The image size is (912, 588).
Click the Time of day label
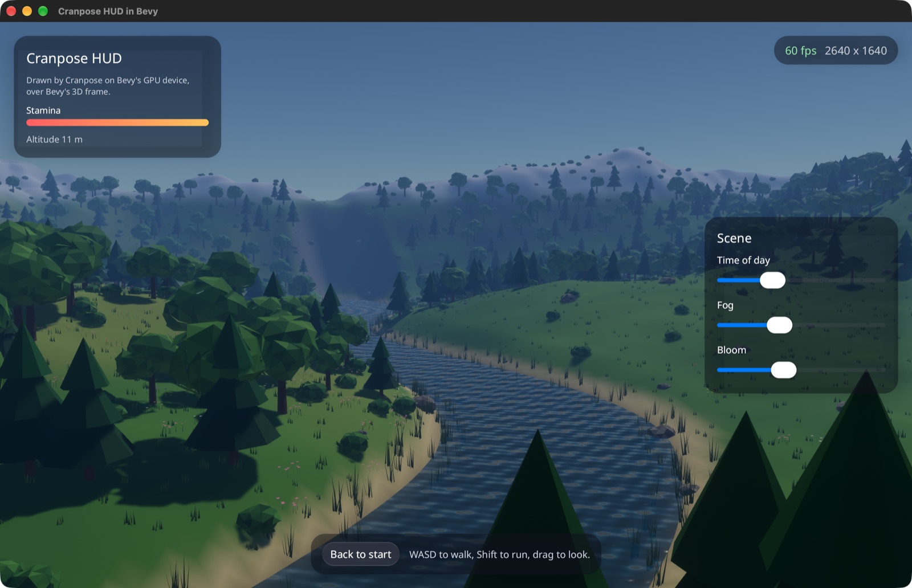click(743, 260)
